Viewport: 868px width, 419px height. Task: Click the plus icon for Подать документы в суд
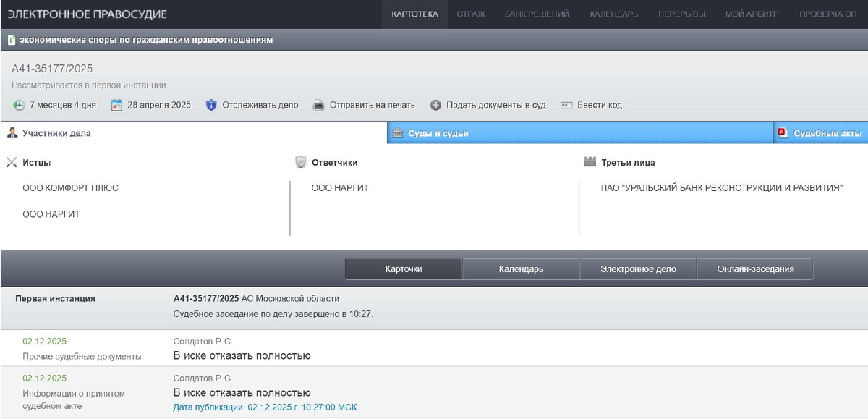(435, 105)
